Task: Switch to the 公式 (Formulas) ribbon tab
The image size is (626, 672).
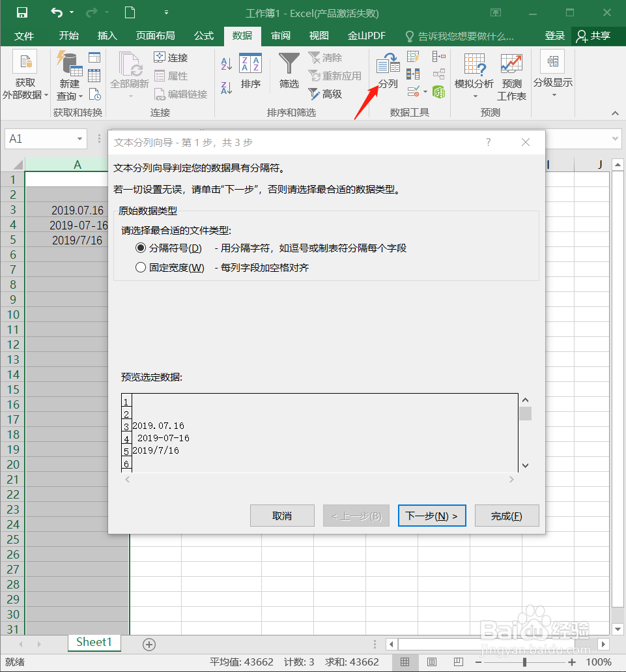Action: coord(203,36)
